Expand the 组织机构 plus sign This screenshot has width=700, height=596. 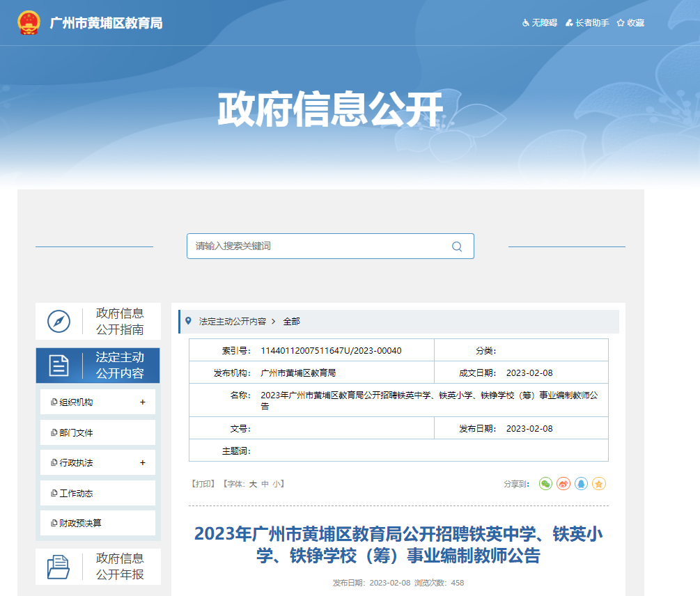(x=143, y=402)
